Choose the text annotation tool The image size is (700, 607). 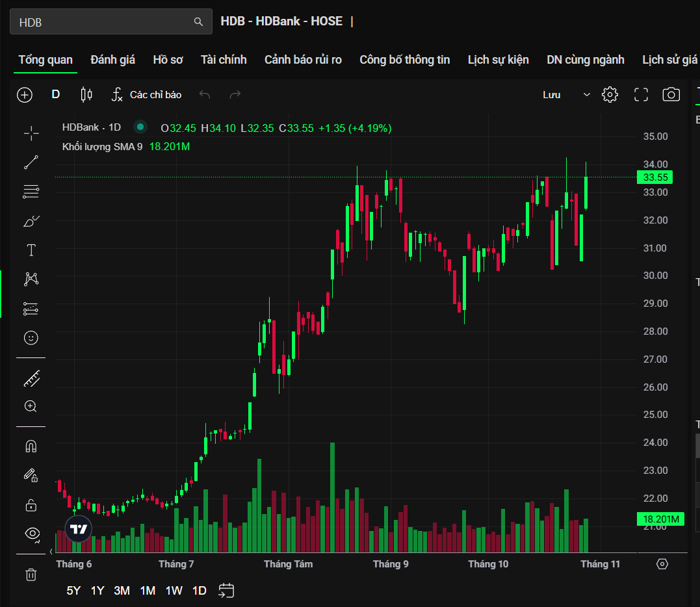pos(31,250)
